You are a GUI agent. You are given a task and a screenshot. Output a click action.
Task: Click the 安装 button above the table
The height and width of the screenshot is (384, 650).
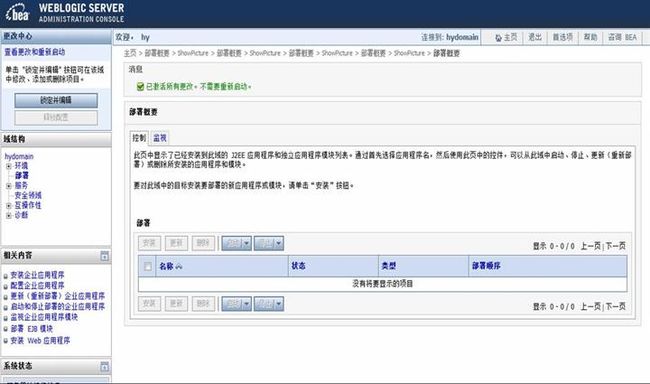point(149,243)
